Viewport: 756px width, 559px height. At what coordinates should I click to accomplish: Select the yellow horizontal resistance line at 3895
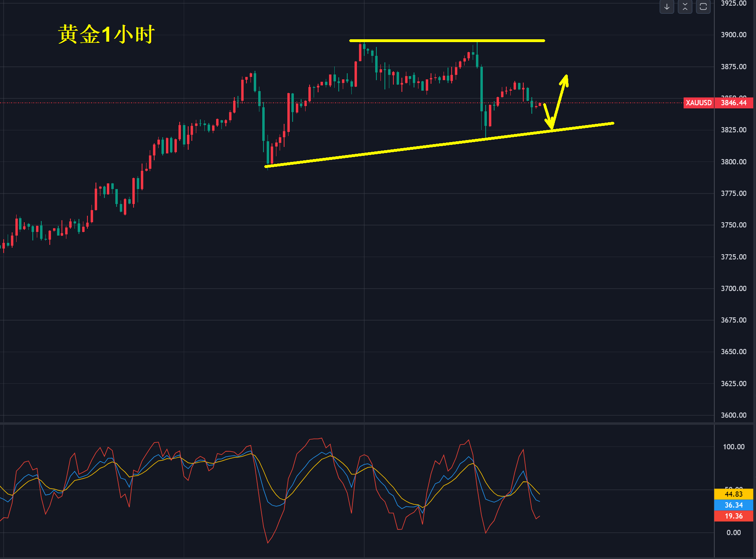(447, 40)
